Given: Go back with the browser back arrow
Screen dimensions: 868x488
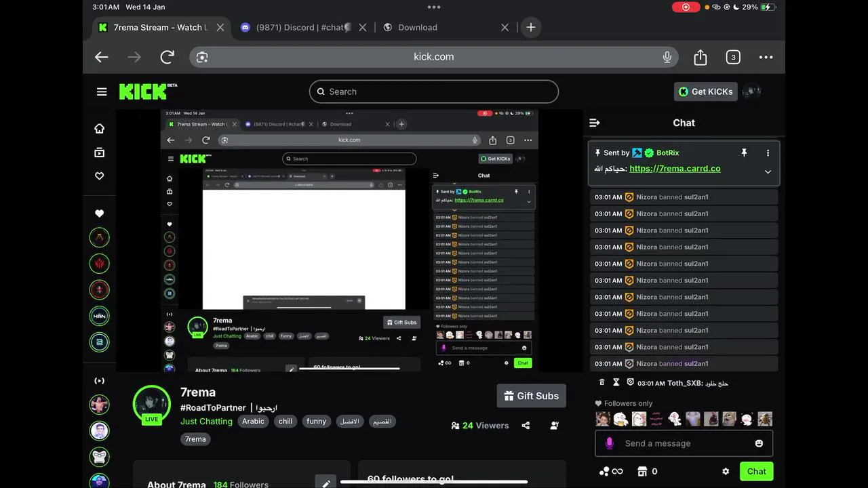Looking at the screenshot, I should [x=102, y=57].
